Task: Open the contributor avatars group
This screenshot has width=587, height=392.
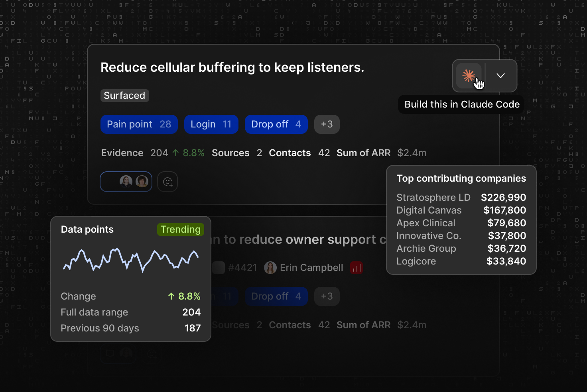Action: click(126, 182)
